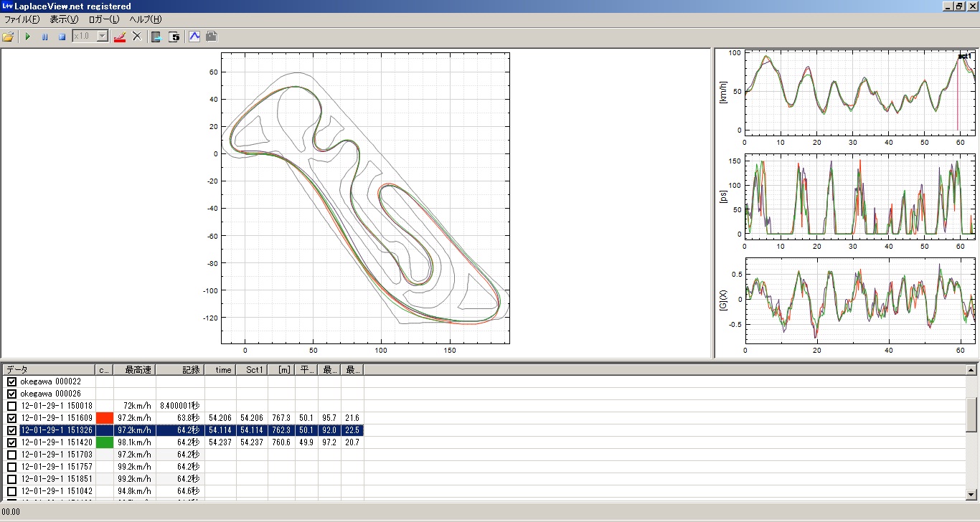Pause the lap replay
Image resolution: width=980 pixels, height=522 pixels.
click(44, 37)
